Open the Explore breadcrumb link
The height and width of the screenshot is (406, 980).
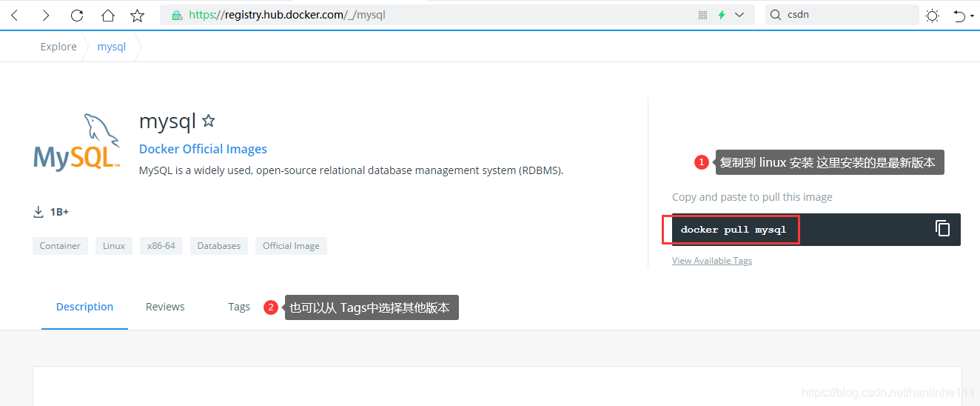tap(58, 47)
